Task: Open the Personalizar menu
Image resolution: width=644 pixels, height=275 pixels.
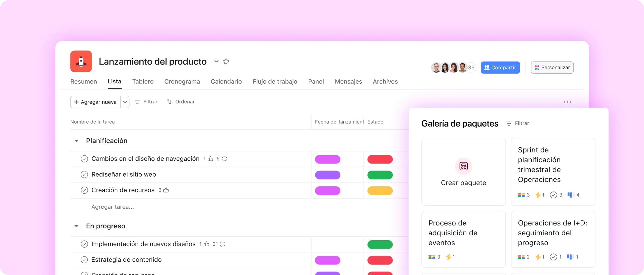Action: coord(552,68)
